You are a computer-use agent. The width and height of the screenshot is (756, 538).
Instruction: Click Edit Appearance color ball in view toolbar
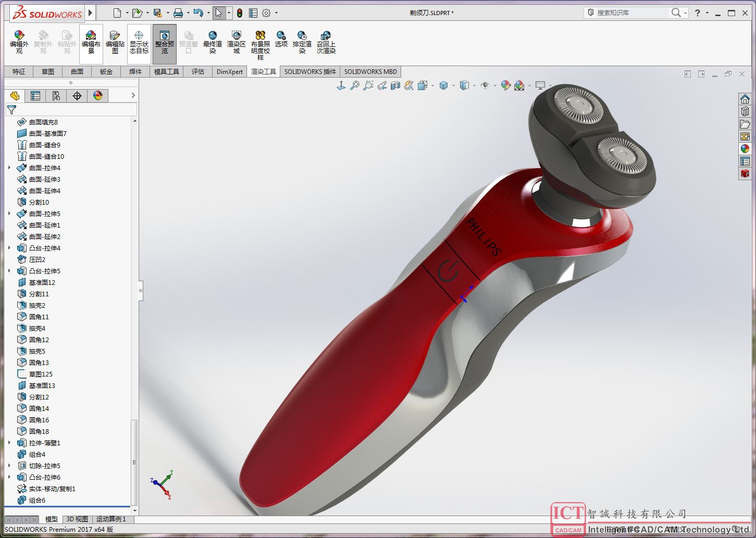click(505, 85)
